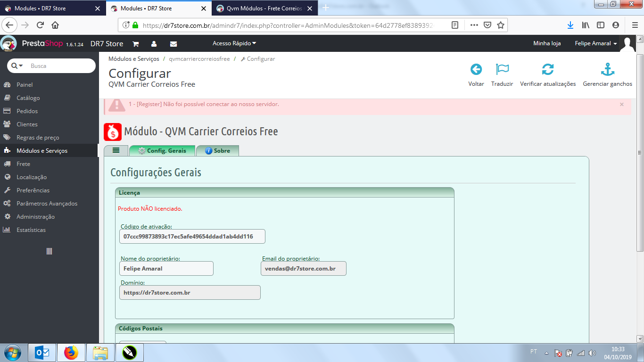Focus the Busca search field

(x=60, y=66)
